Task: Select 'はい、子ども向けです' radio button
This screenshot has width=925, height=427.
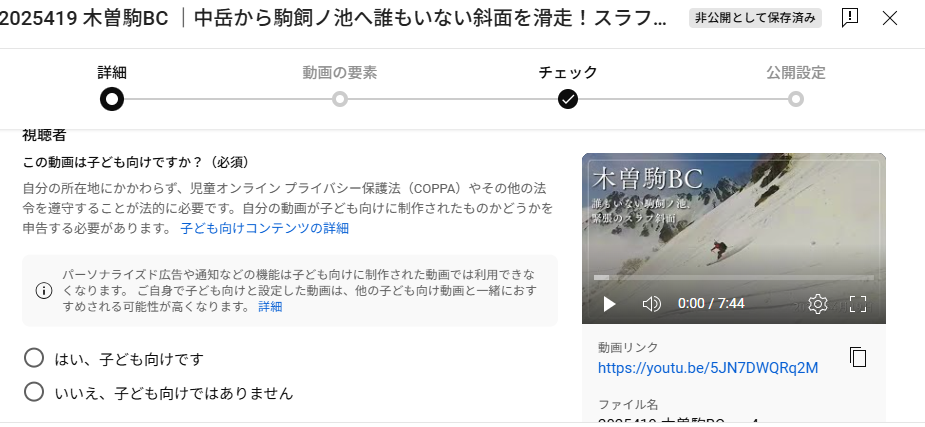Action: pyautogui.click(x=34, y=357)
